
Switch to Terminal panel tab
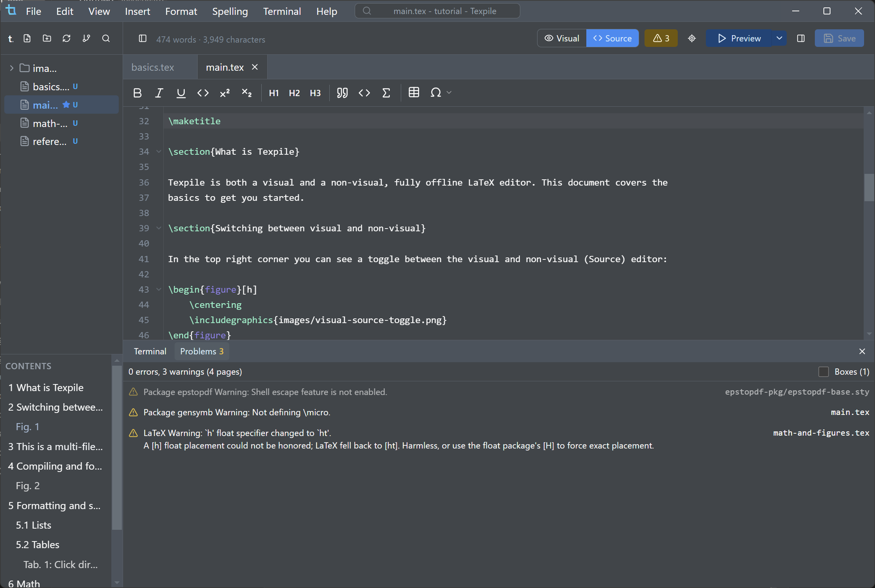pyautogui.click(x=150, y=351)
